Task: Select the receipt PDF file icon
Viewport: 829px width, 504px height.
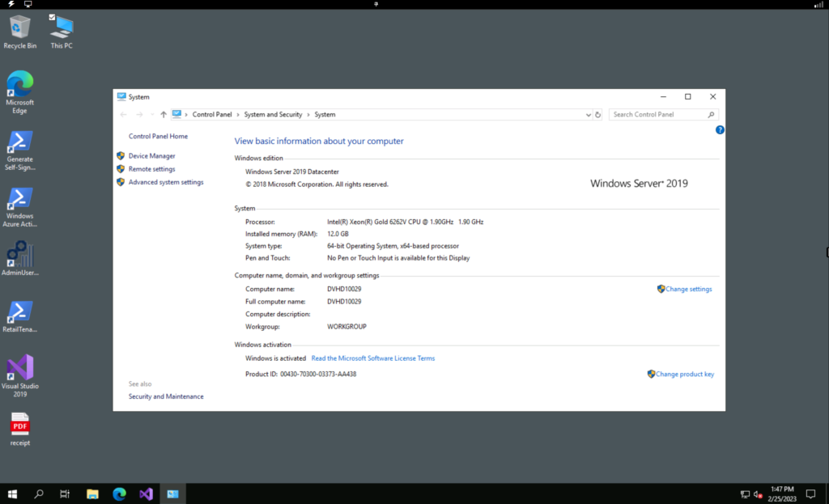Action: (20, 430)
